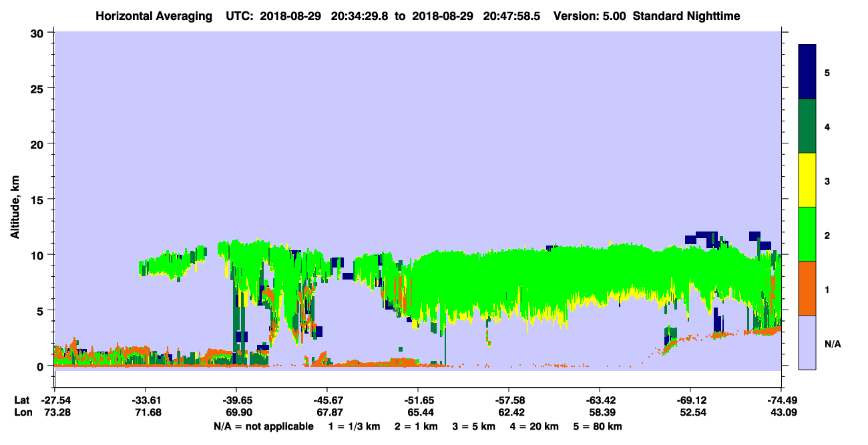
Task: Click the "4 = 20 km" legend text
Action: coord(535,426)
